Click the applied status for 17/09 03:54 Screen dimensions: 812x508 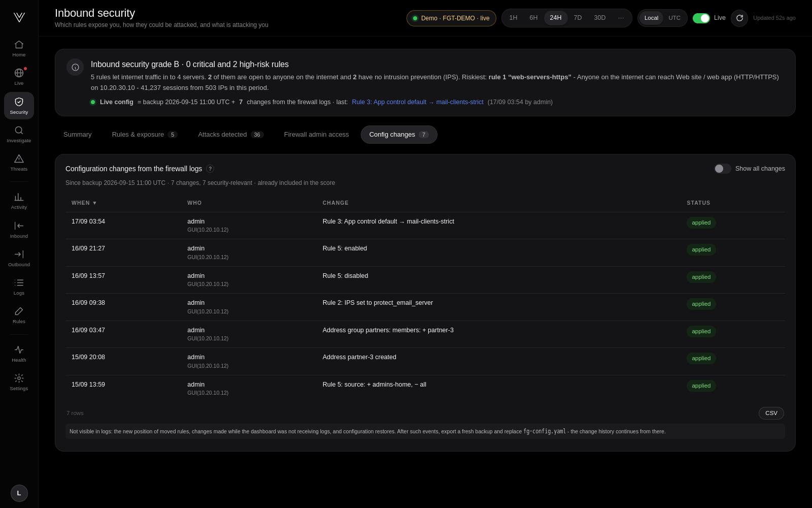pos(701,223)
